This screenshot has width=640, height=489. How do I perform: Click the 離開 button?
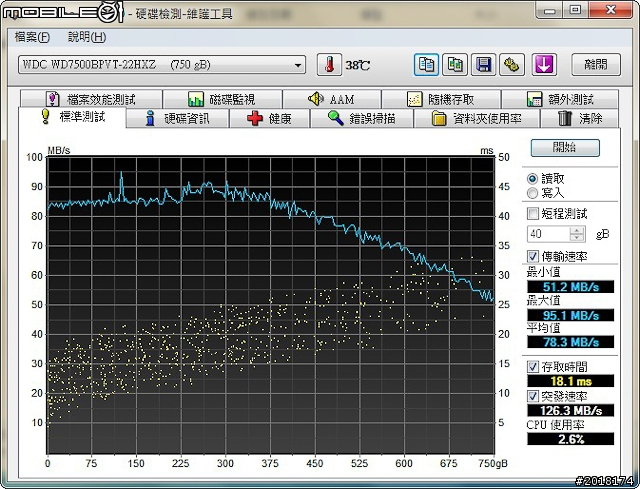pos(595,65)
